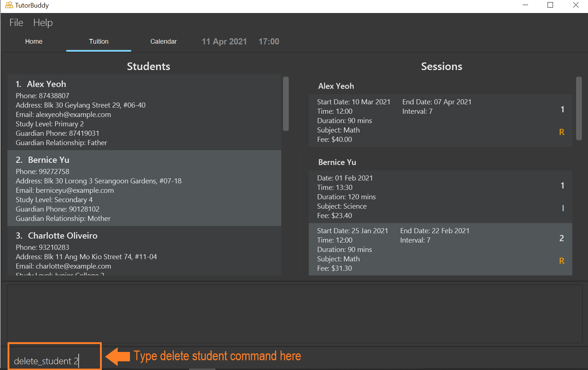Click Fee: $40.00 in Alex's session

click(x=335, y=139)
